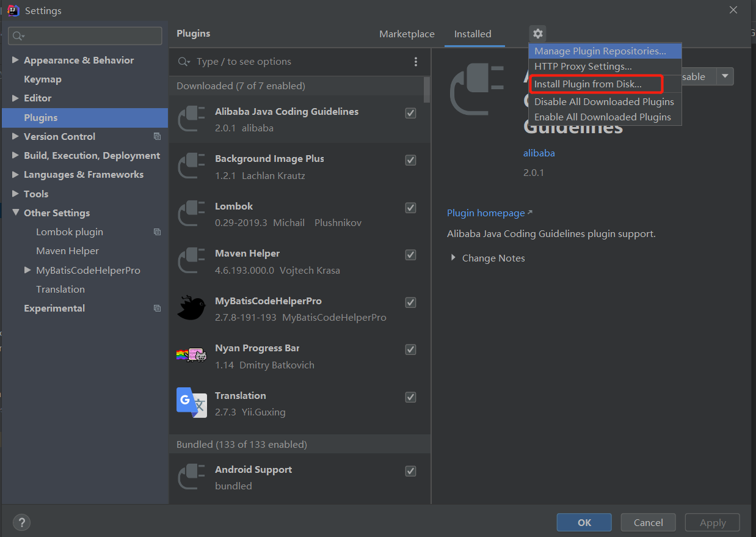Click the Help question mark icon
Screen dimensions: 756x537
click(x=21, y=522)
